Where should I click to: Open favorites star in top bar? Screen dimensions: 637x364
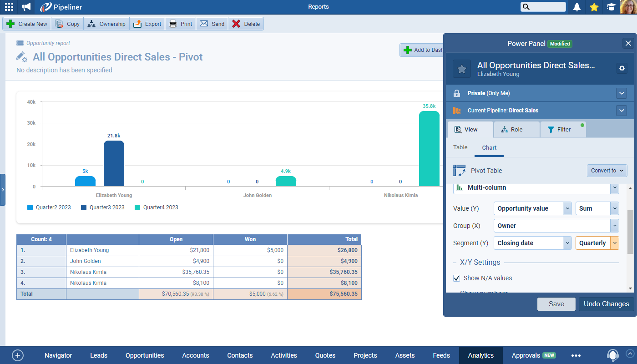coord(594,7)
